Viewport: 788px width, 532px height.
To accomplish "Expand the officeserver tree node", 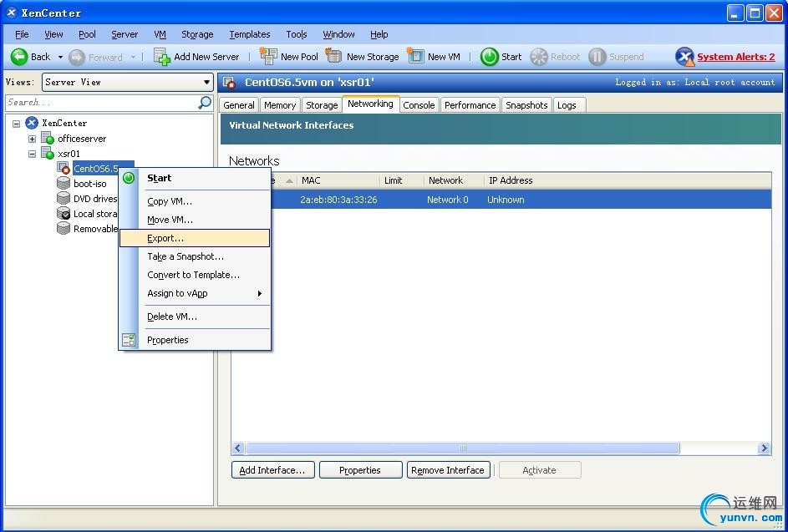I will coord(33,139).
